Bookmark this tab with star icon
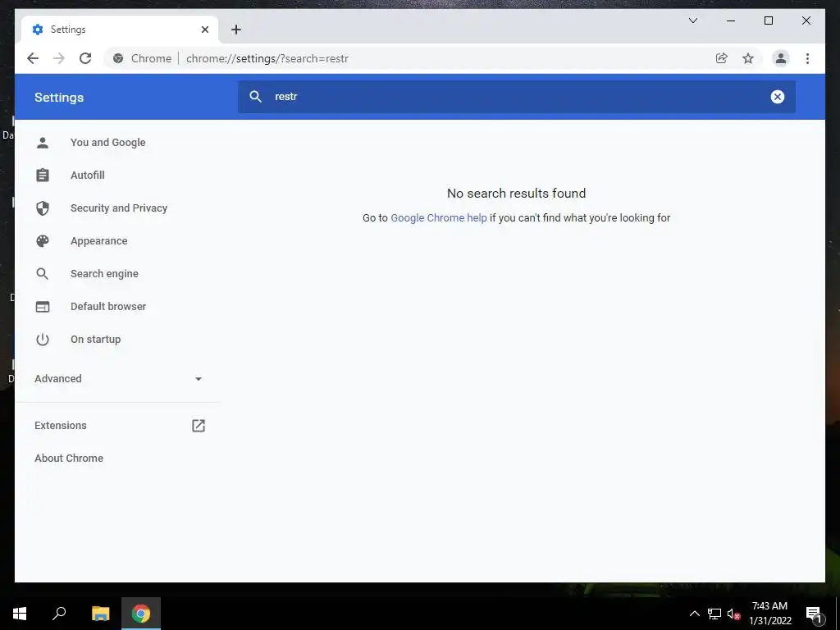 click(x=748, y=58)
